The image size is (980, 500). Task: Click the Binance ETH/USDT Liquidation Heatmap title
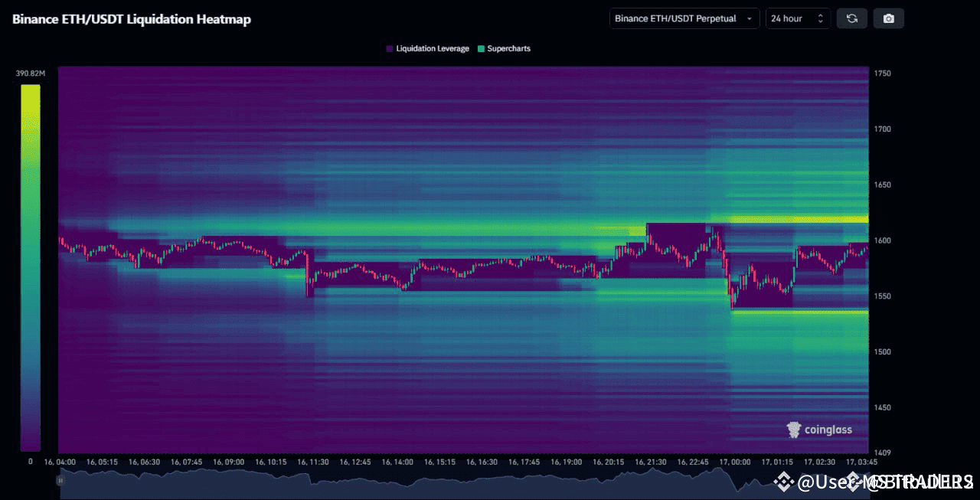[132, 19]
